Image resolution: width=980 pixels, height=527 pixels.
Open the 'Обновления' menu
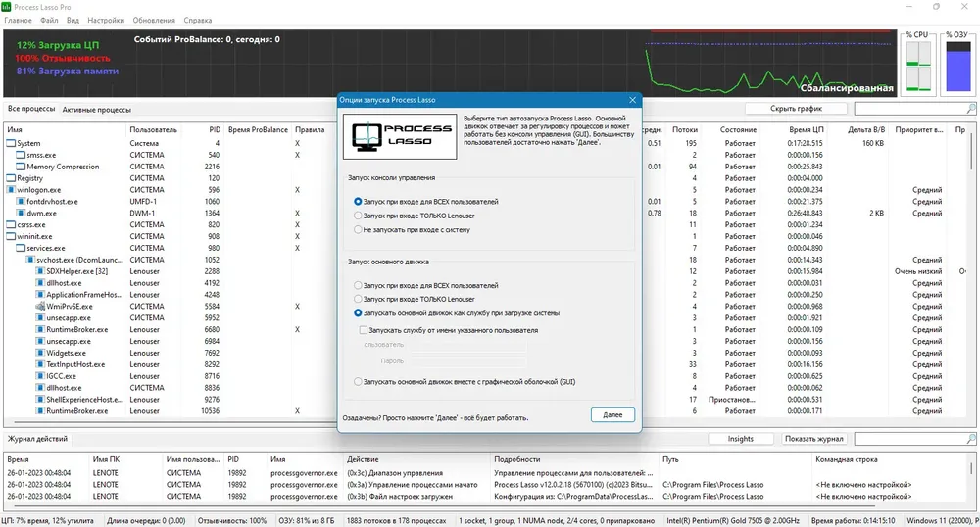(x=153, y=20)
